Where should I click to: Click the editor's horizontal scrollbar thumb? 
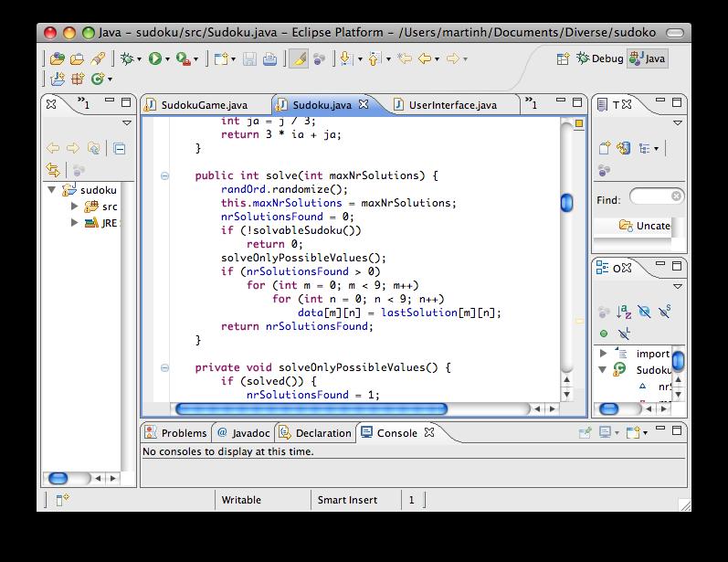pos(311,408)
